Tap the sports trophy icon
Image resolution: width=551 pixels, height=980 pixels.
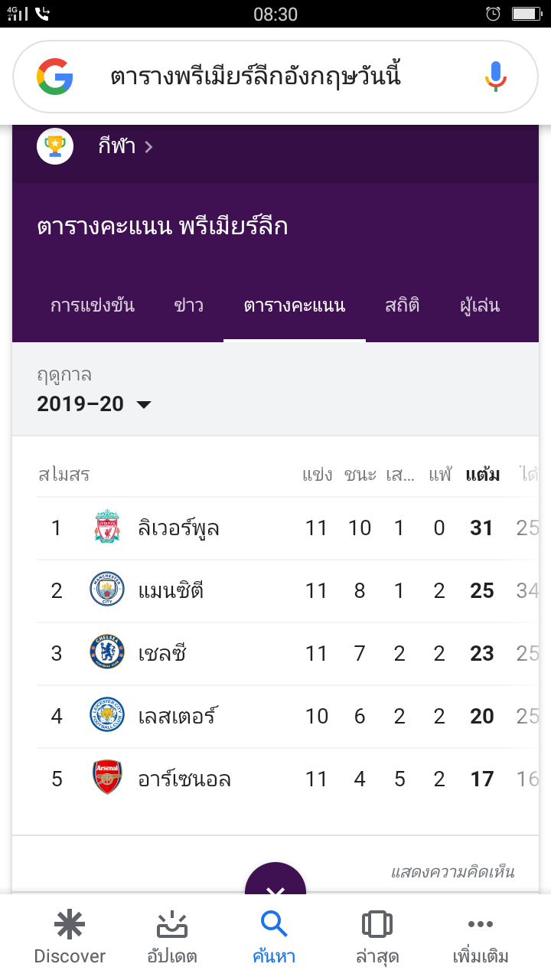pyautogui.click(x=55, y=145)
